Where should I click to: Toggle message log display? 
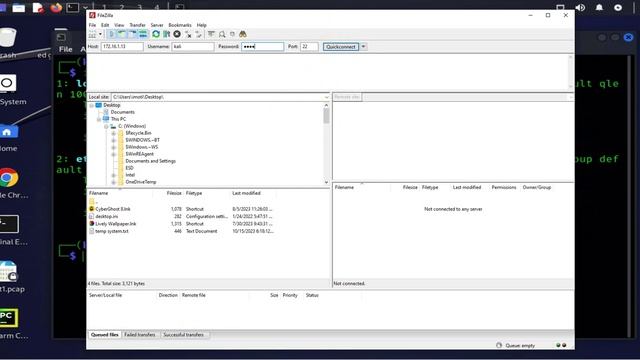pos(111,34)
